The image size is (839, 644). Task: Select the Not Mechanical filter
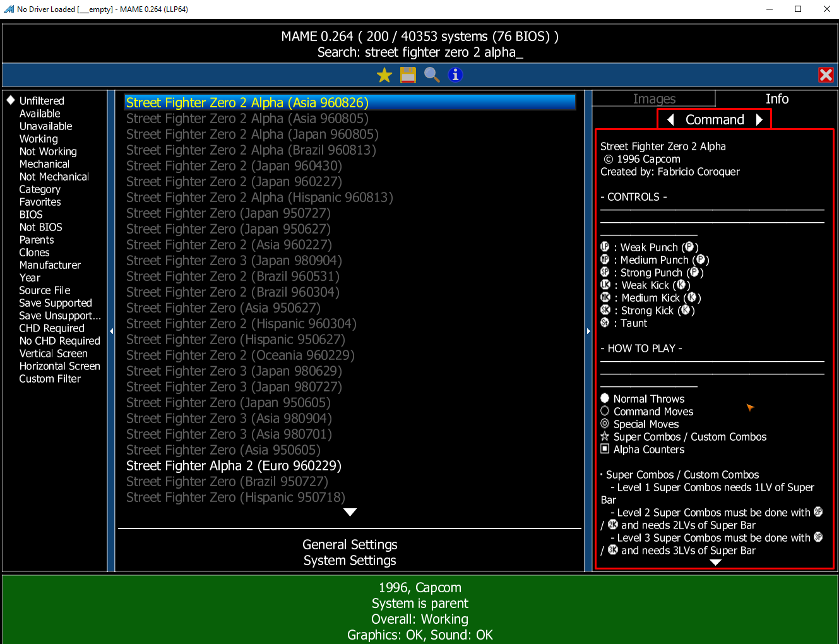[54, 177]
